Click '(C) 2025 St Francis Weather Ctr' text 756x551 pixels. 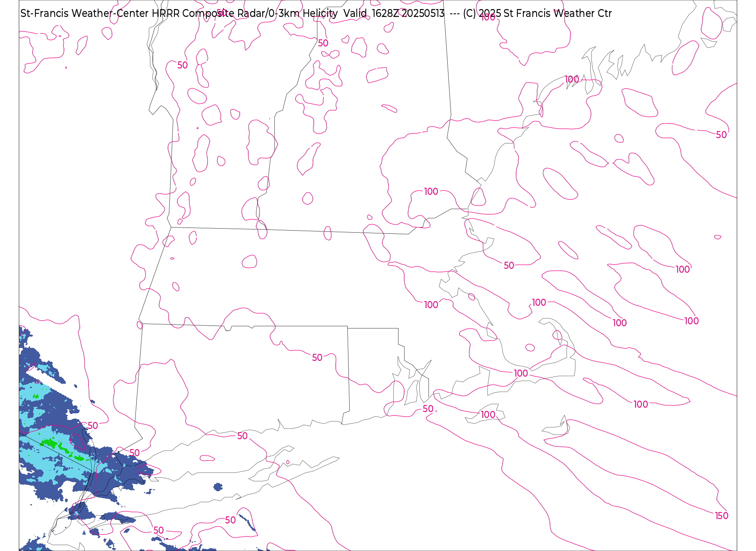pos(537,13)
